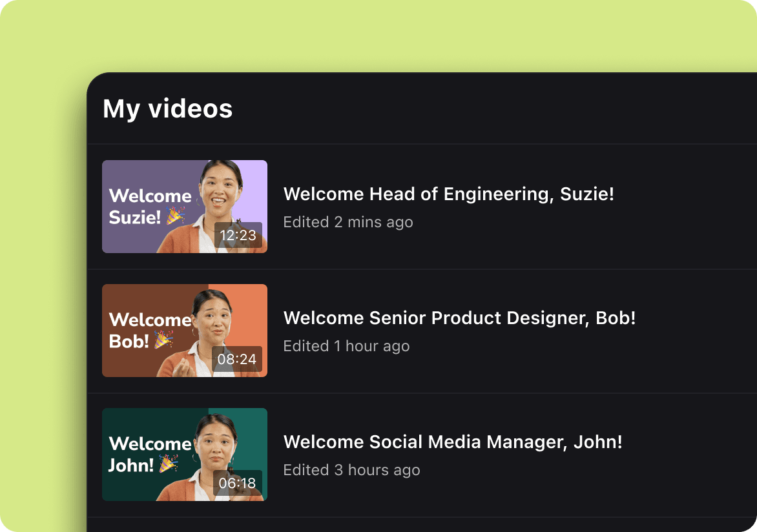Open the Welcome Suzie video thumbnail
The height and width of the screenshot is (532, 757).
(x=185, y=207)
